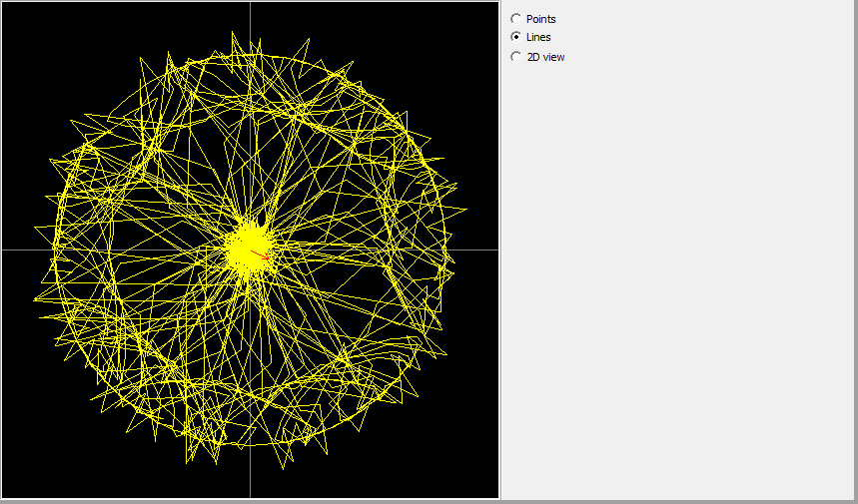858x504 pixels.
Task: Click the top edge of the yellow circular outline
Action: (x=250, y=56)
